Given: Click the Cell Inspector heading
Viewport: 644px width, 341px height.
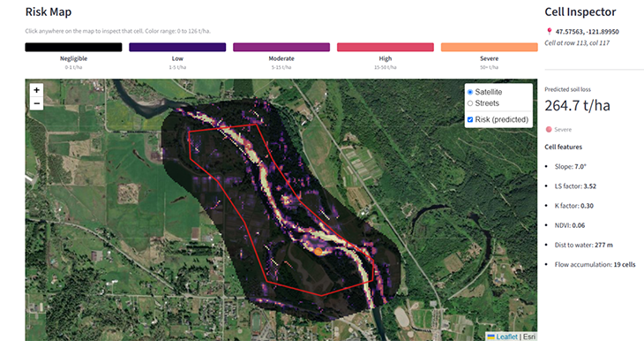Looking at the screenshot, I should click(580, 12).
